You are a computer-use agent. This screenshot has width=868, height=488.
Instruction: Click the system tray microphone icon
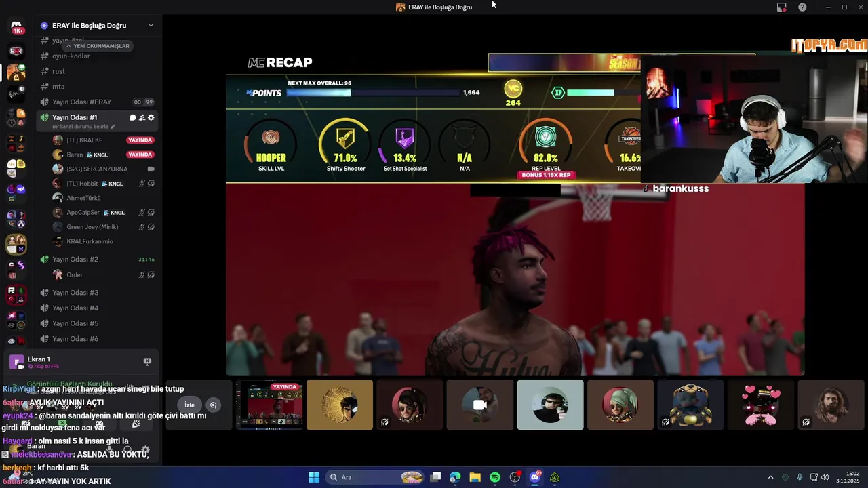click(800, 477)
